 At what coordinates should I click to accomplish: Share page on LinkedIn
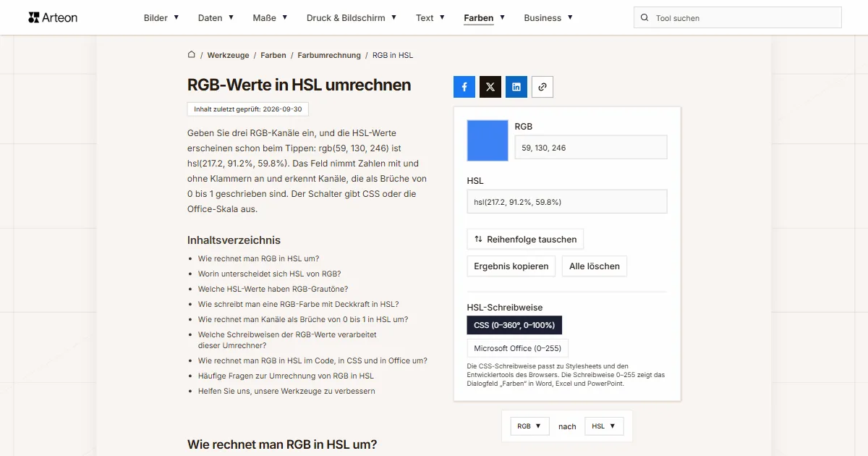pyautogui.click(x=516, y=87)
